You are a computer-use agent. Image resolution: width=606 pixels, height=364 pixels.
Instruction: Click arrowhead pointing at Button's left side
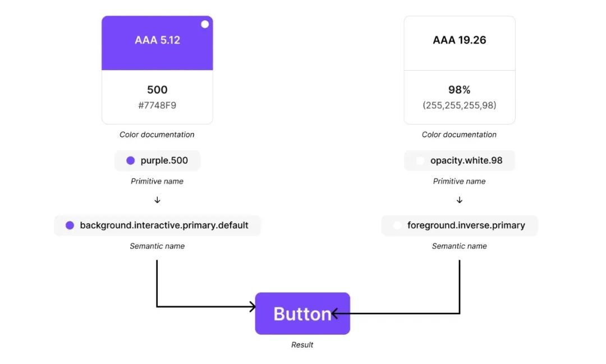click(x=253, y=307)
